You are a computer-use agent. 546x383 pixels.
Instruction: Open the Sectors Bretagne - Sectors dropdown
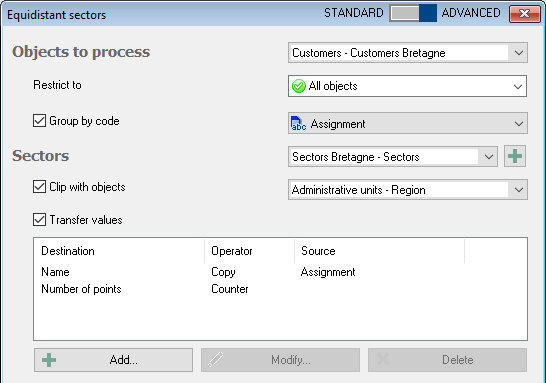(393, 157)
